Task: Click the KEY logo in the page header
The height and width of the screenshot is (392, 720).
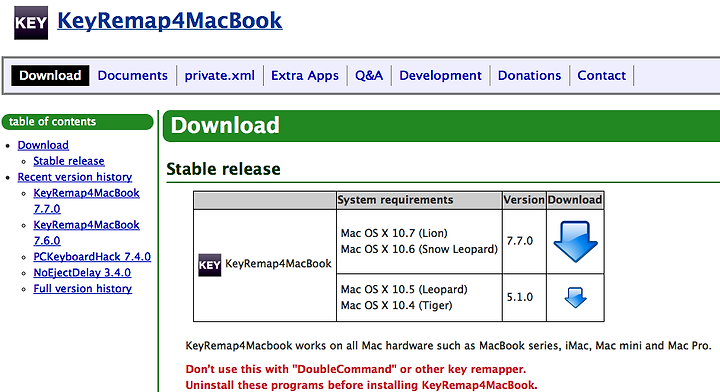Action: (31, 22)
